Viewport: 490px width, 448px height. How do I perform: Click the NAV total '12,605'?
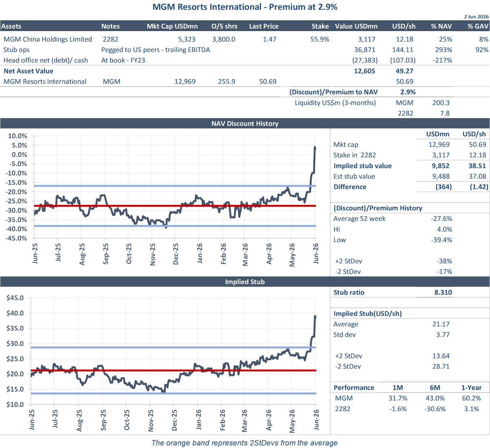[365, 71]
